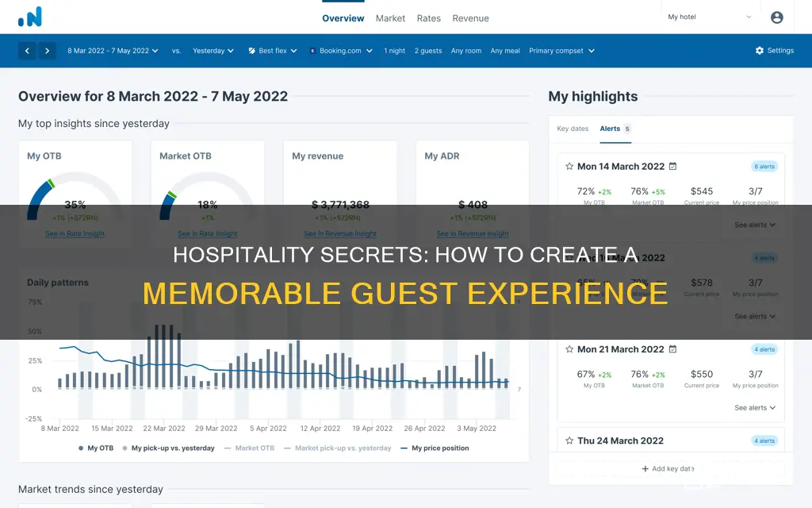Click the 22 Mar 2022 axis label
This screenshot has height=508, width=812.
tap(164, 428)
